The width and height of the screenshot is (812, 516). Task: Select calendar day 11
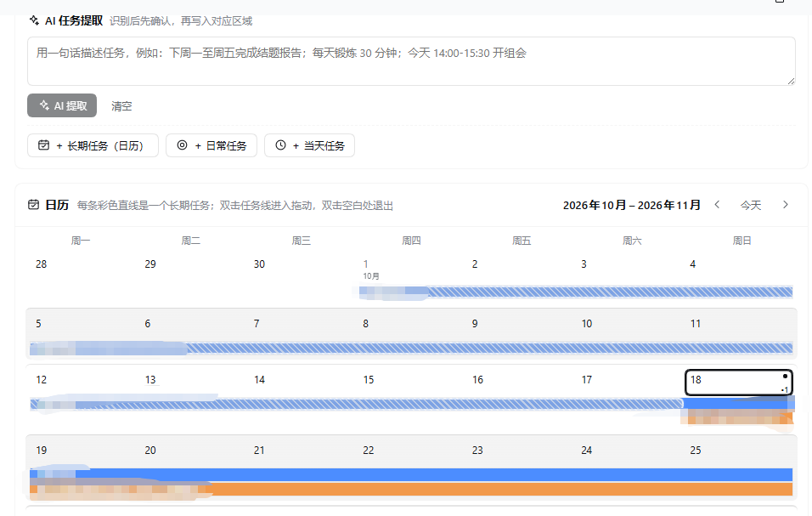(x=696, y=324)
